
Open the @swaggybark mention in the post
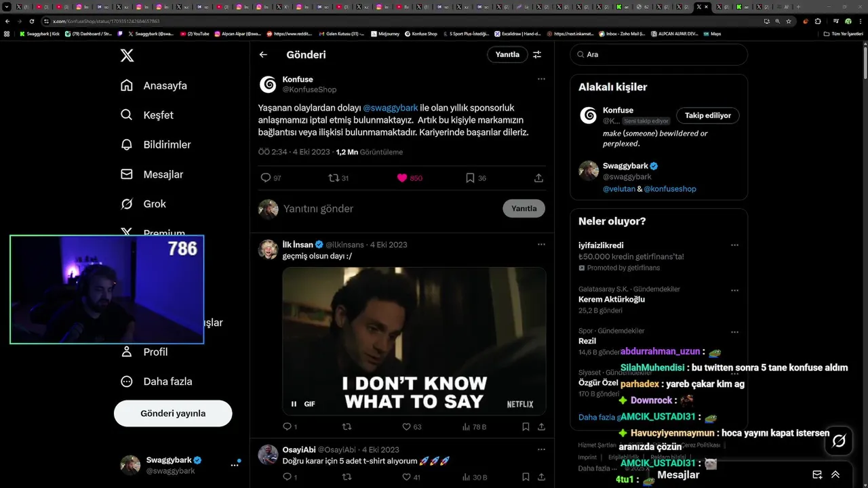pos(391,108)
